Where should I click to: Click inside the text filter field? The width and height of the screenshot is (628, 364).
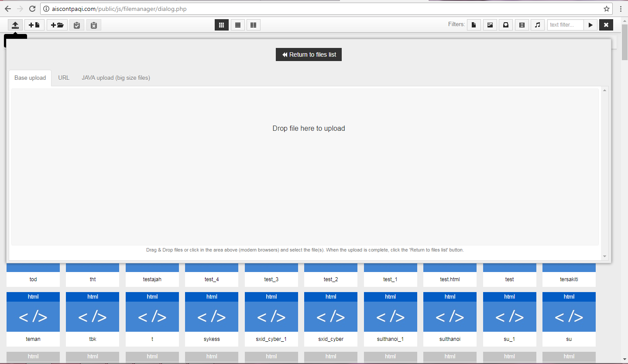pos(565,24)
